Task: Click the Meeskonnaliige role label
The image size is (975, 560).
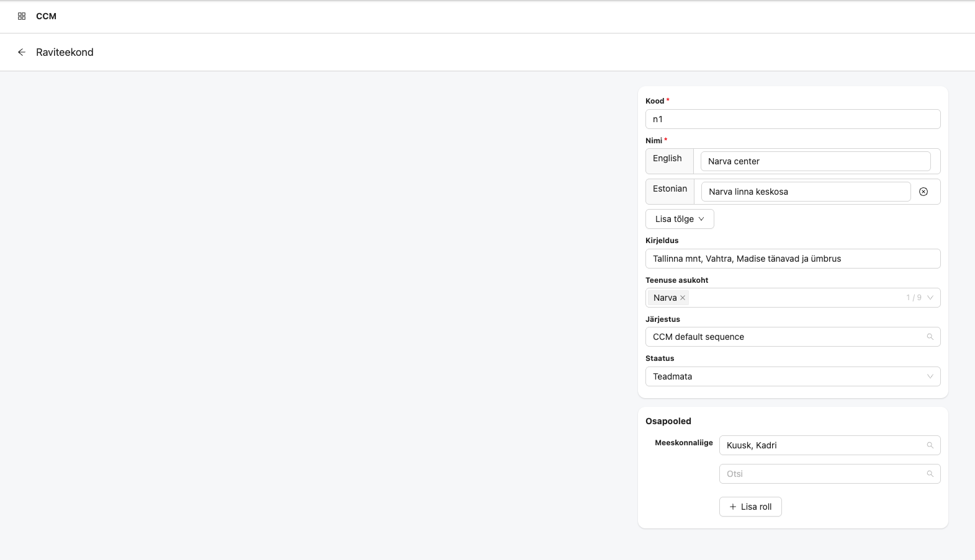Action: (x=684, y=443)
